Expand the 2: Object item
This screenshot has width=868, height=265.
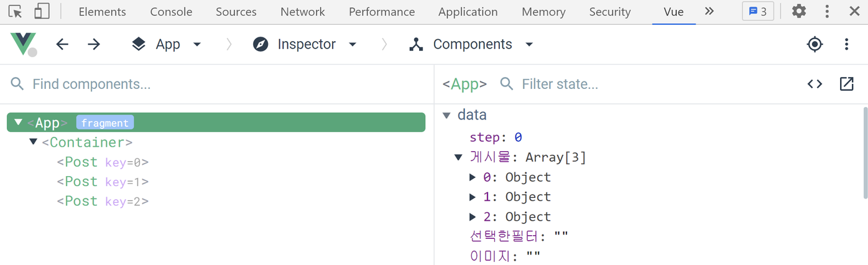coord(473,216)
